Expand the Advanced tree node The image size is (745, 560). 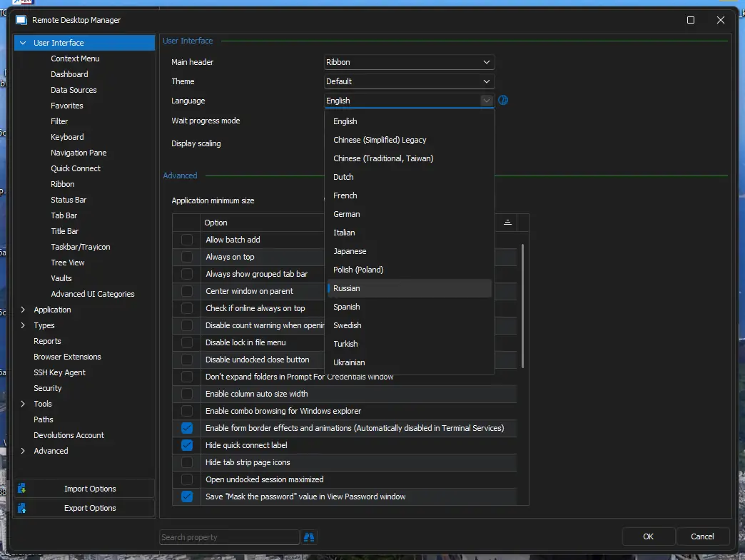pyautogui.click(x=23, y=451)
